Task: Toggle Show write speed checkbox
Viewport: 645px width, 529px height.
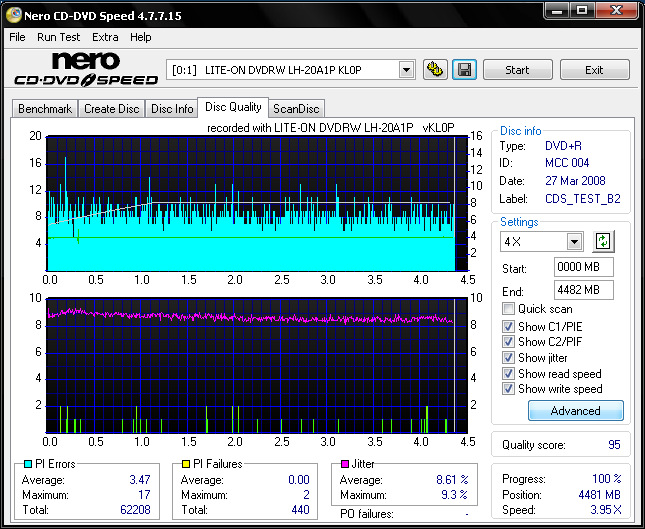Action: [x=508, y=389]
